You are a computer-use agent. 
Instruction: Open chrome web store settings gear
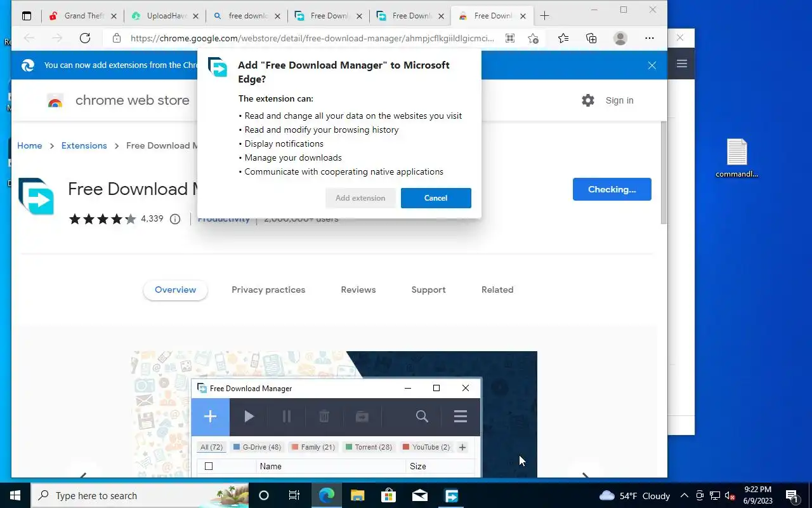point(588,100)
